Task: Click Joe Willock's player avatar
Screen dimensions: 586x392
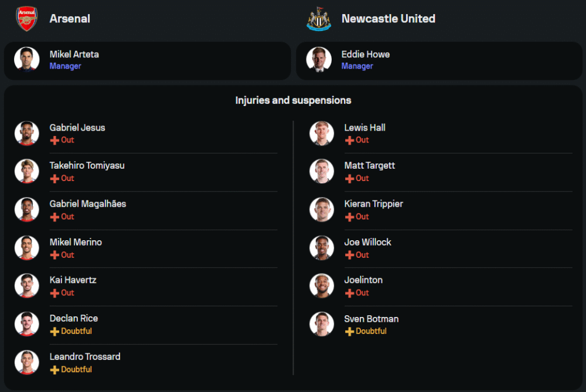Action: coord(322,248)
